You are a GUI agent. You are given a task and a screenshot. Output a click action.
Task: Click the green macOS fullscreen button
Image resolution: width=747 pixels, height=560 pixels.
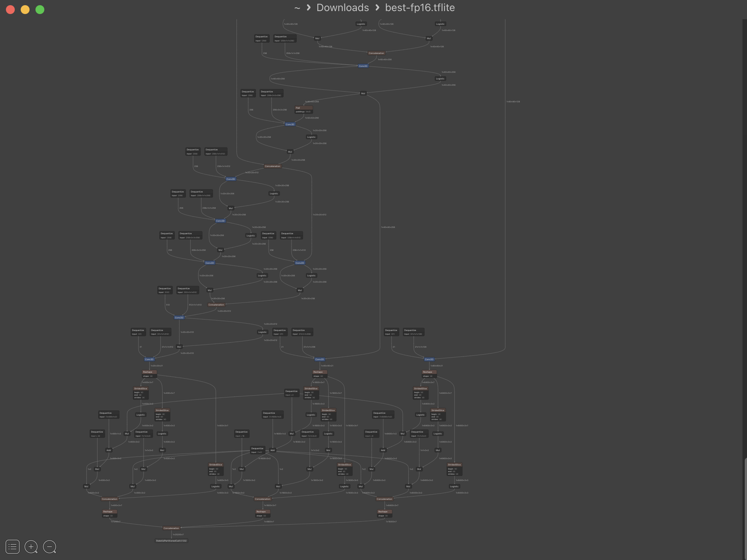[40, 10]
